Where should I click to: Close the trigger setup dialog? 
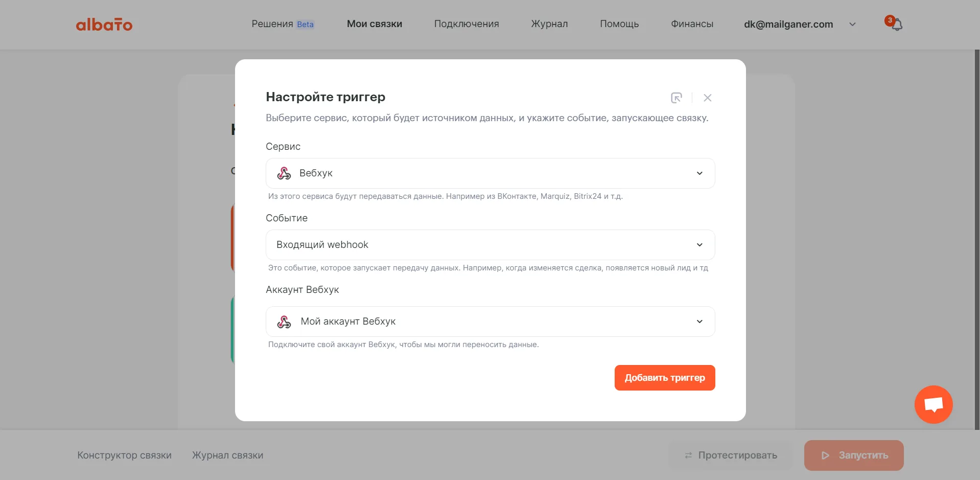pyautogui.click(x=708, y=98)
